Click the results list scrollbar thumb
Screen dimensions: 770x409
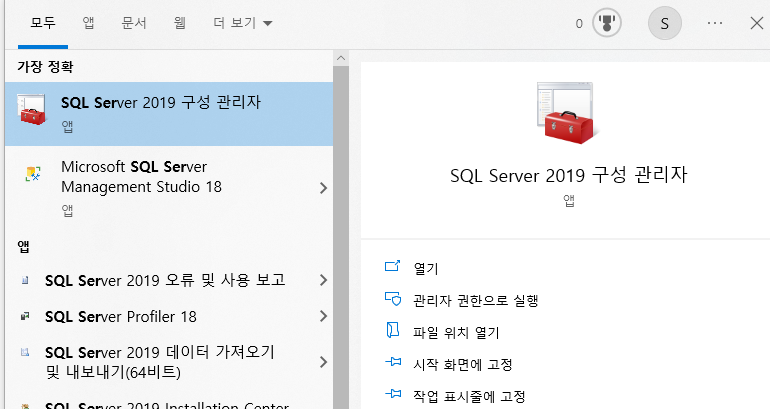coord(341,238)
